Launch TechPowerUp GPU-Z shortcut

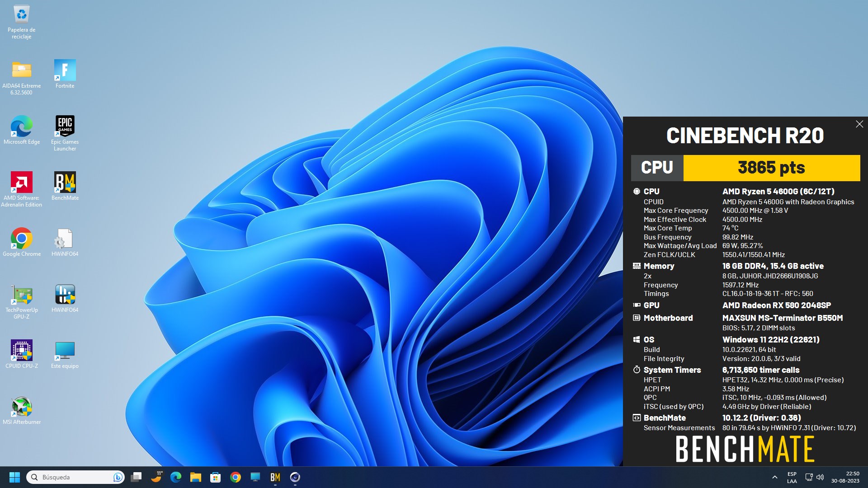pos(21,301)
